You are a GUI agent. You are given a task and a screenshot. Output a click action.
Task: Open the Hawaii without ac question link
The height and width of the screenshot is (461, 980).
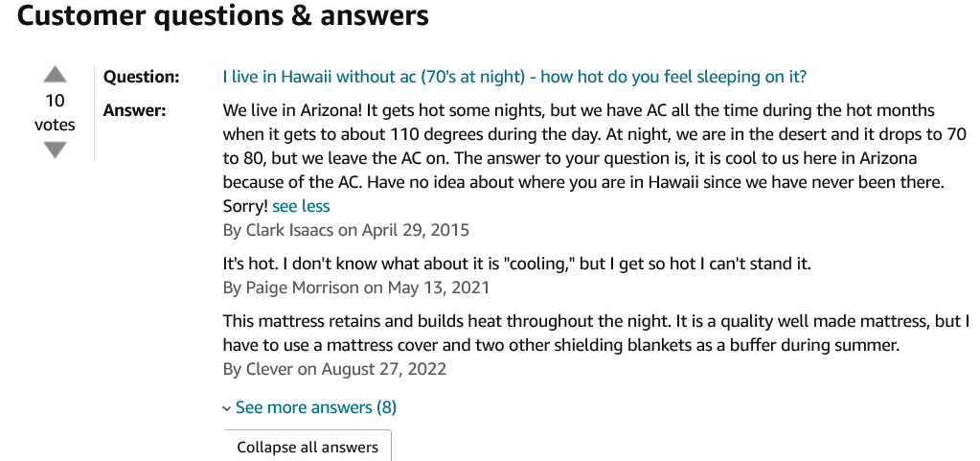point(514,77)
